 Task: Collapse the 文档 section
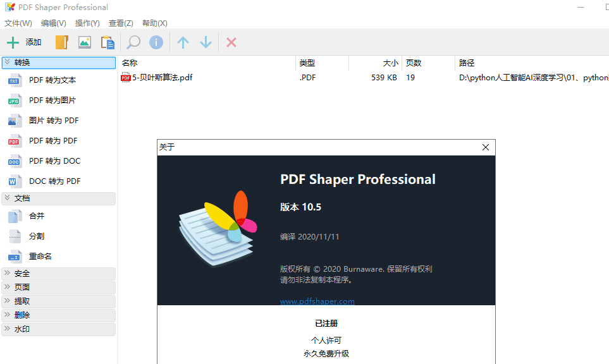[59, 198]
